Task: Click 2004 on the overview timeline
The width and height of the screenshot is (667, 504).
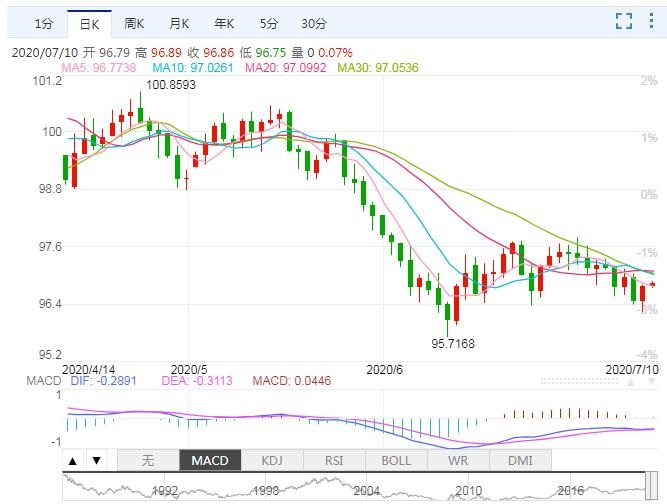Action: tap(367, 491)
